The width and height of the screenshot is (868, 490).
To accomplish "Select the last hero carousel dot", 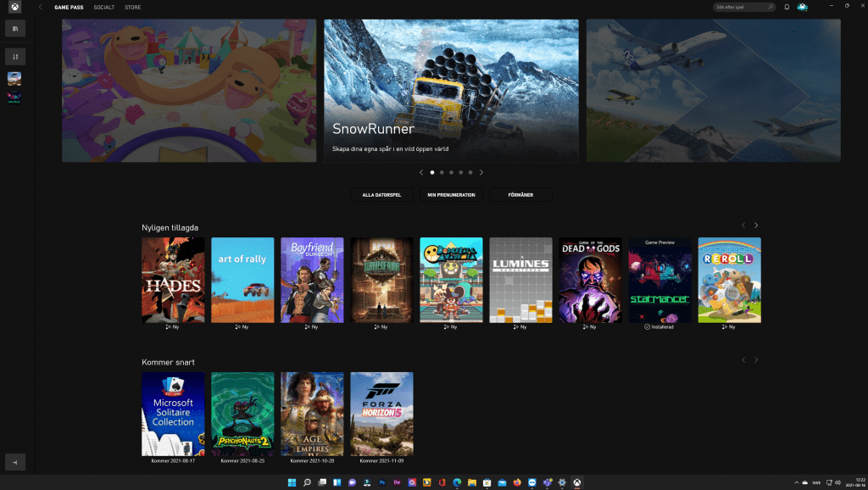I will tap(470, 173).
